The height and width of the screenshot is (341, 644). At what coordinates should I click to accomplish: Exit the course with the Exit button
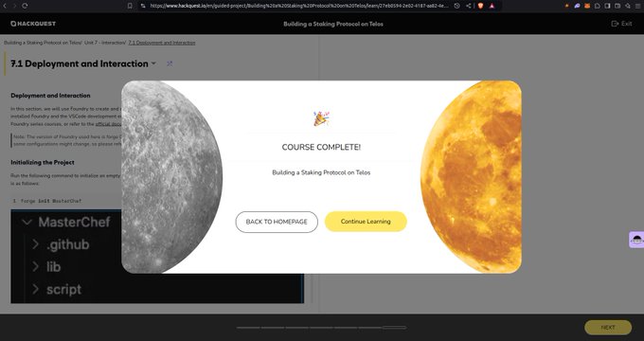pyautogui.click(x=622, y=24)
